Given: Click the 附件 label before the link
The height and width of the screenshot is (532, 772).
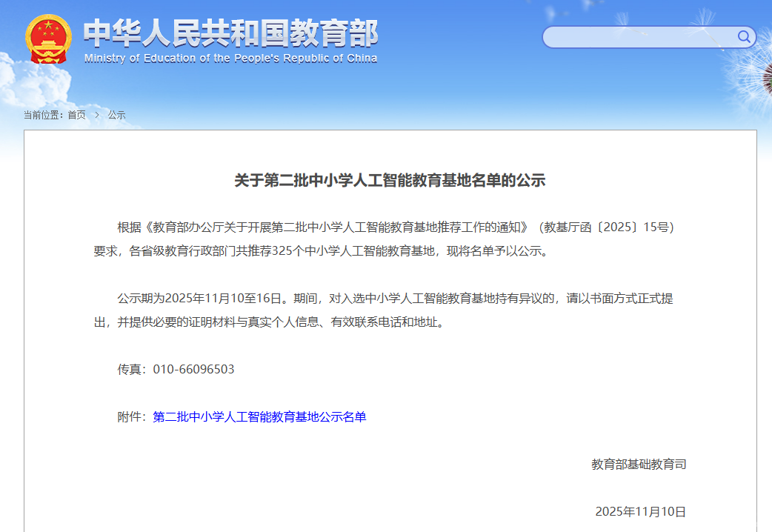Looking at the screenshot, I should point(130,417).
